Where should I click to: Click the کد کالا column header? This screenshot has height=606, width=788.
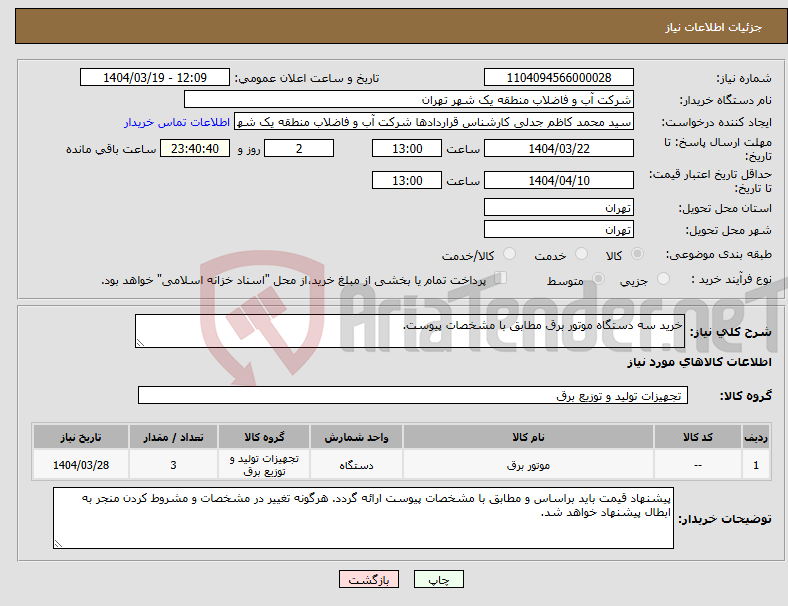(698, 437)
